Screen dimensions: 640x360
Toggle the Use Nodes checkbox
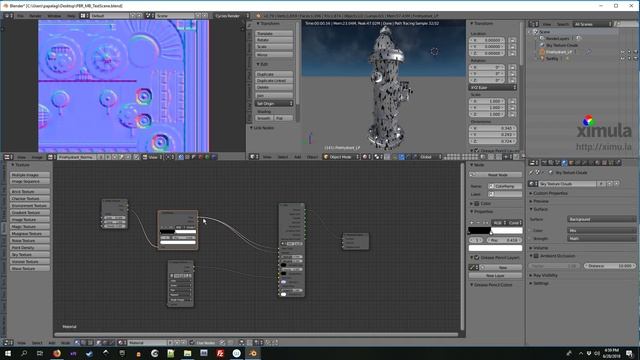pos(193,343)
